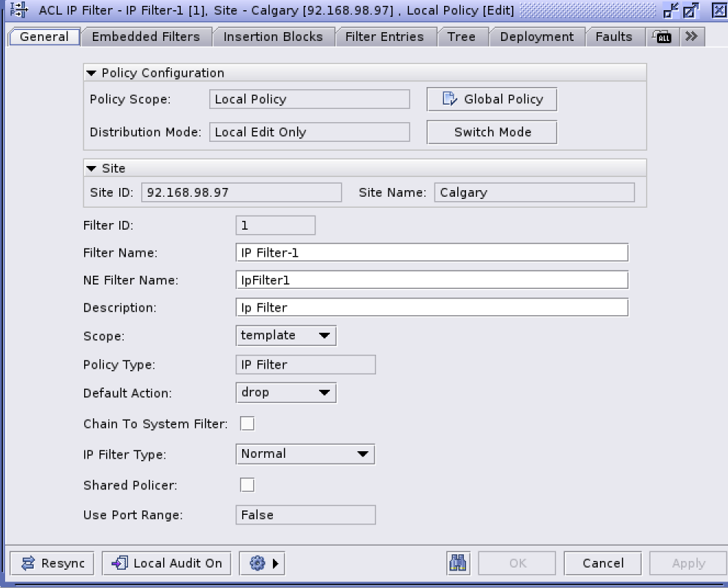
Task: Open the gear more-actions menu button
Action: pyautogui.click(x=262, y=563)
